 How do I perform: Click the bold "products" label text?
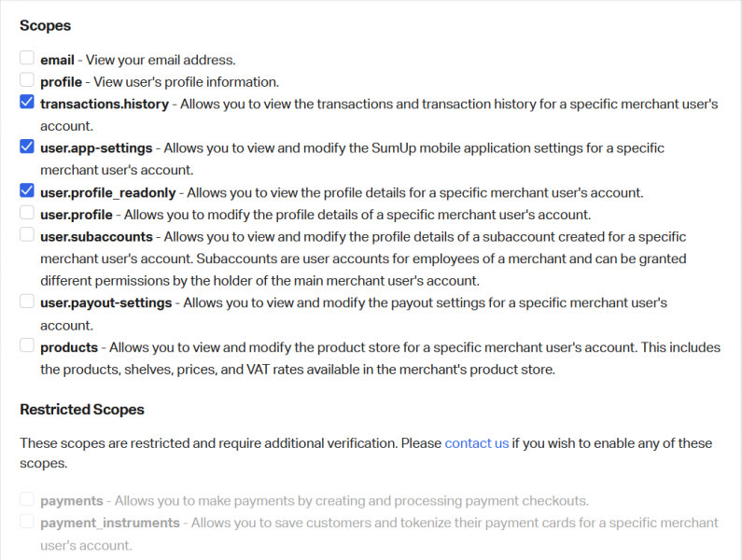click(69, 347)
